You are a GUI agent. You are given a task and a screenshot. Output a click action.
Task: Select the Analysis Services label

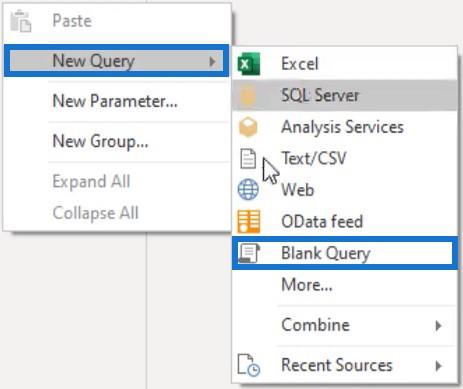coord(343,127)
